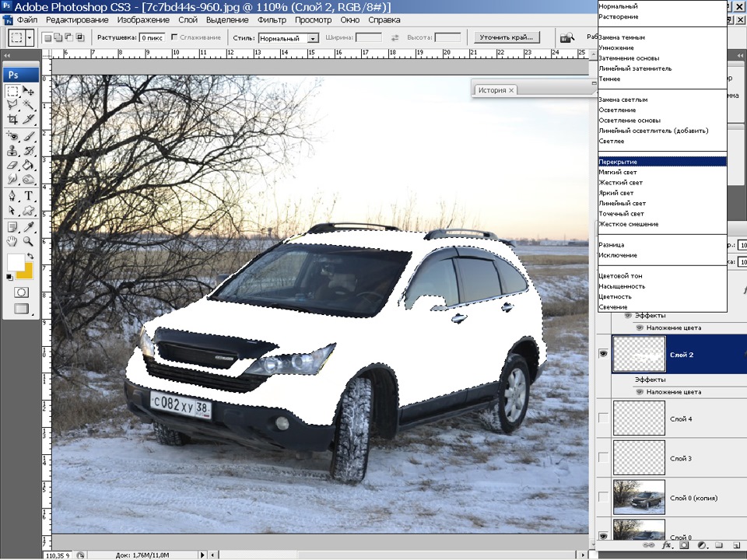Select the History Brush tool

(x=29, y=152)
